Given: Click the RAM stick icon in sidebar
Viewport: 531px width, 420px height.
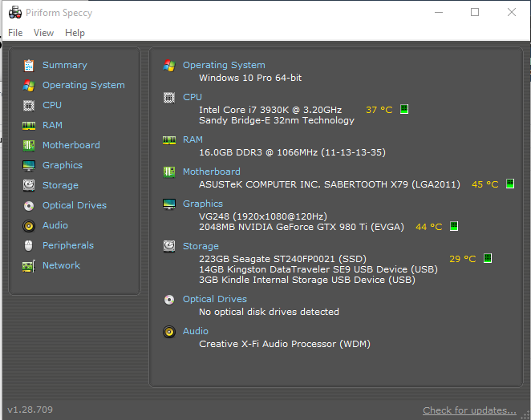Looking at the screenshot, I should tap(29, 126).
